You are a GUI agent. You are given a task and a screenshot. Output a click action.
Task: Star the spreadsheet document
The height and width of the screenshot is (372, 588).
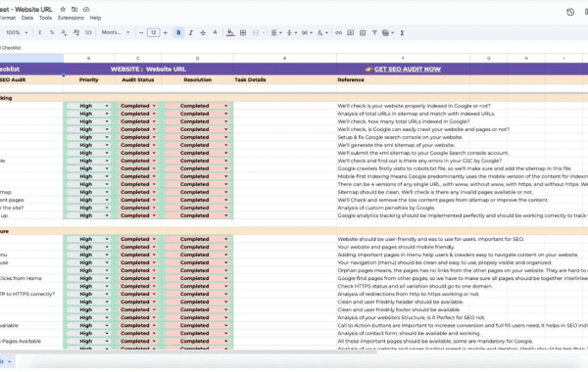[x=63, y=9]
